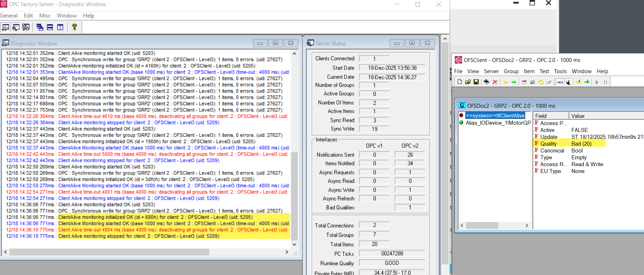Tile windows vertically via toolbar icon

[60, 27]
